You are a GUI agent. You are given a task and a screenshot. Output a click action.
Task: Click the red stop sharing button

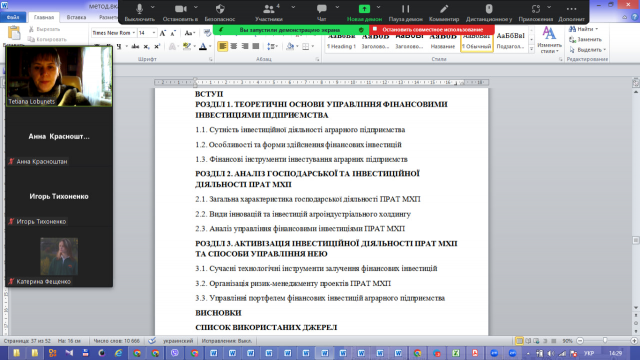432,29
